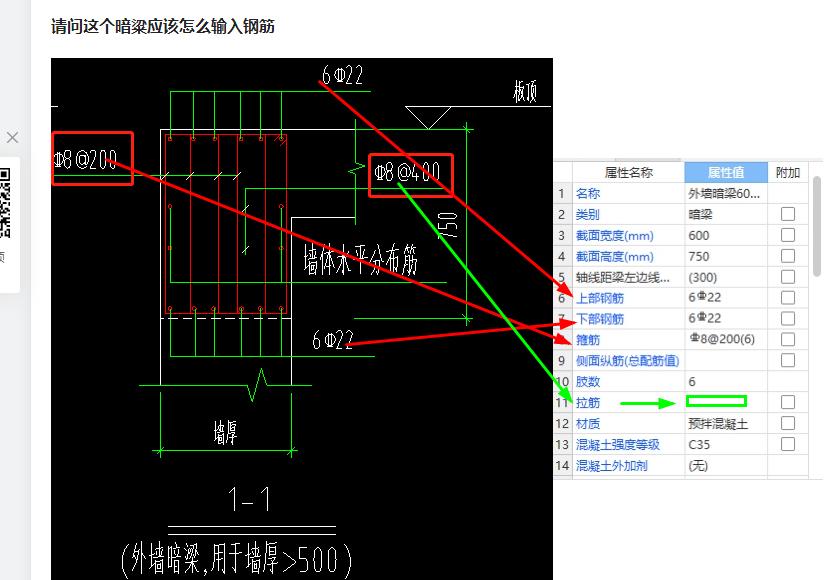Select the 侧面纵筋(总配筋值) property label

pyautogui.click(x=627, y=361)
